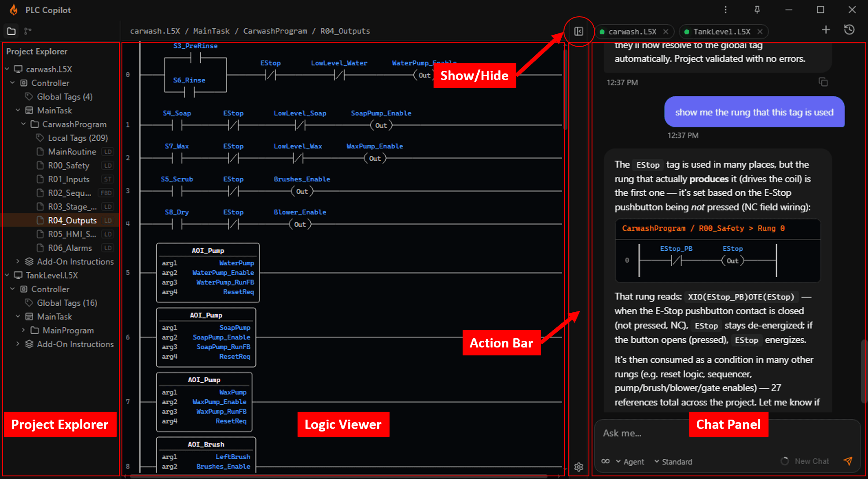Click MainTask in the breadcrumb path
This screenshot has width=868, height=479.
click(x=211, y=31)
